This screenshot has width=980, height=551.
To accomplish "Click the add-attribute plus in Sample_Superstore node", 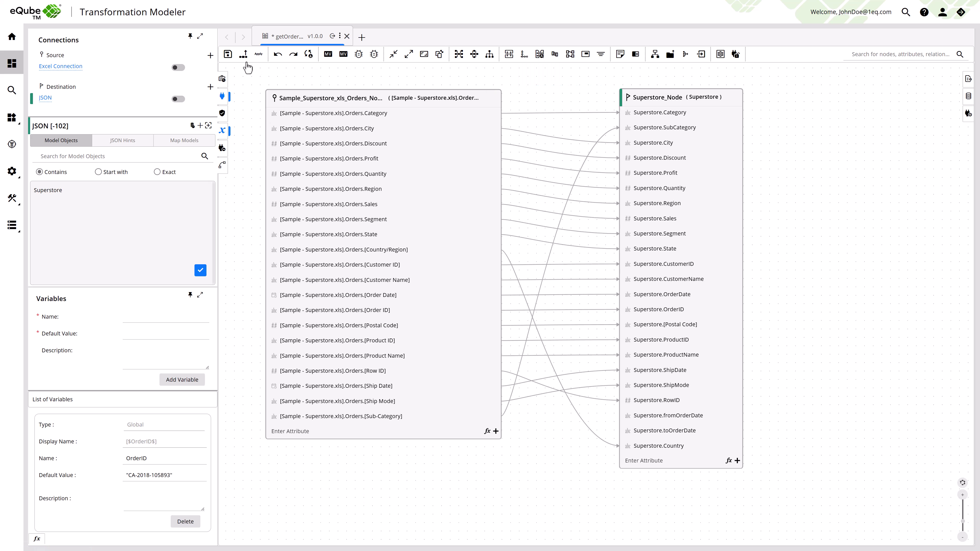I will (x=496, y=431).
